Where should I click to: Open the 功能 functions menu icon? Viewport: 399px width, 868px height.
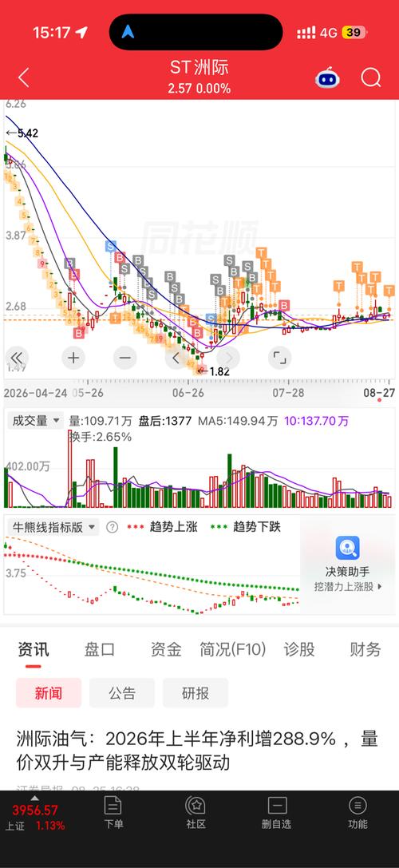pos(358,812)
